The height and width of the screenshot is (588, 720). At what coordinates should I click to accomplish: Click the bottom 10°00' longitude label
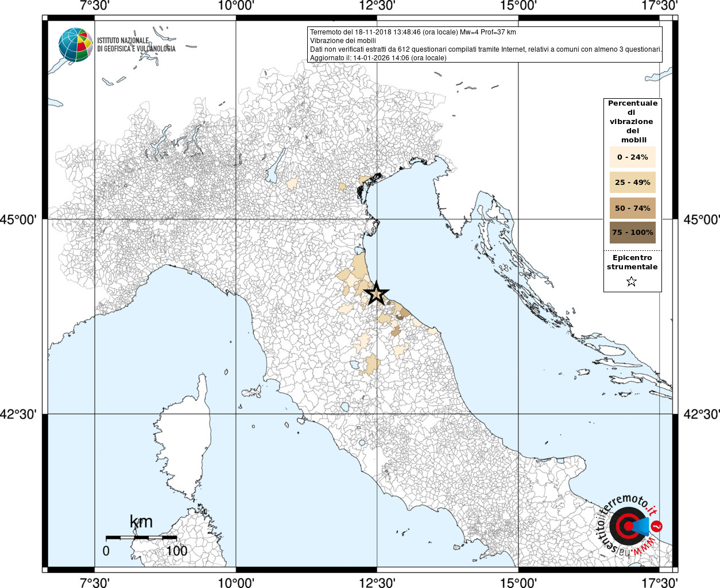[236, 582]
